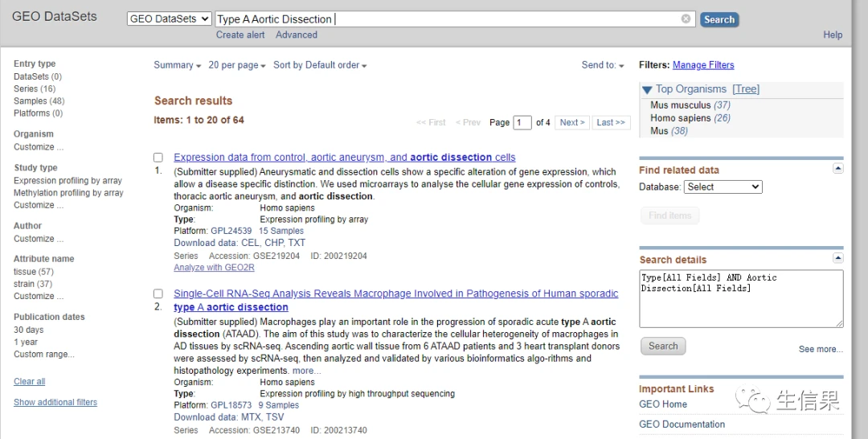Click the GEO DataSets header title

pyautogui.click(x=55, y=16)
